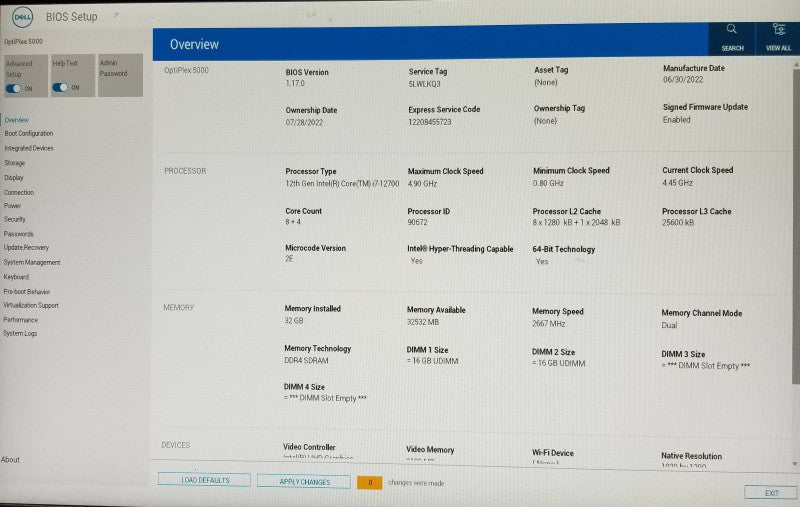Viewport: 800px width, 507px height.
Task: Click the PROCESSOR section heading
Action: click(x=185, y=171)
